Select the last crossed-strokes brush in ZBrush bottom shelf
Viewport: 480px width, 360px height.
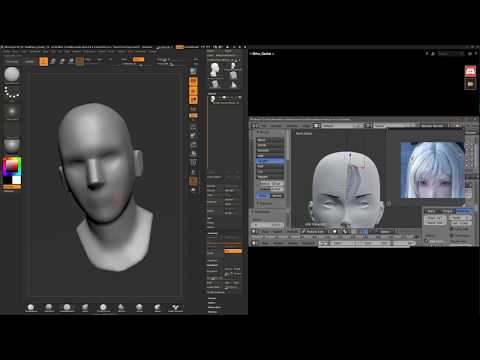(x=176, y=307)
